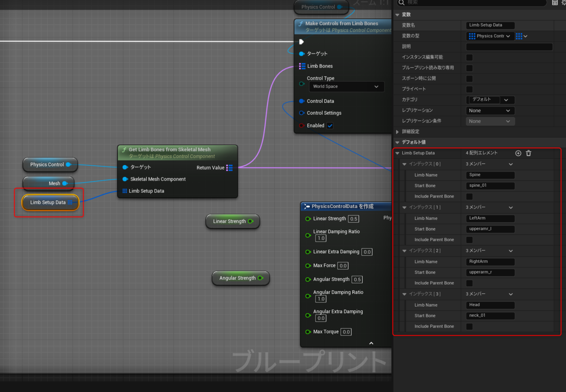Screen dimensions: 566x392
Task: Click the Mesh variable node output pin
Action: click(65, 183)
